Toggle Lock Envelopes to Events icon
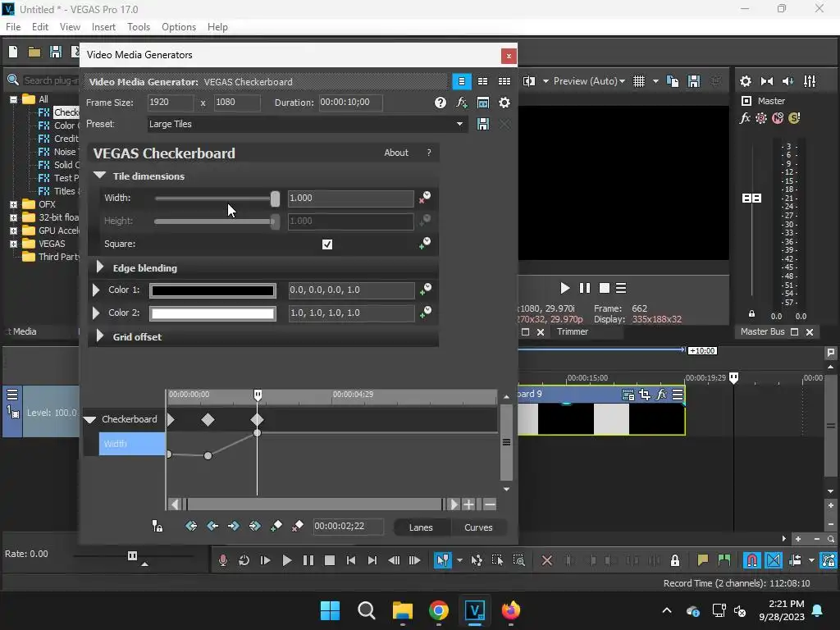The height and width of the screenshot is (630, 840). pos(829,560)
